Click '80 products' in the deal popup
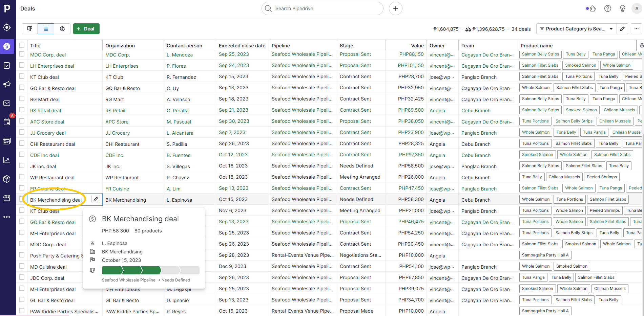Image resolution: width=644 pixels, height=316 pixels. (x=148, y=231)
